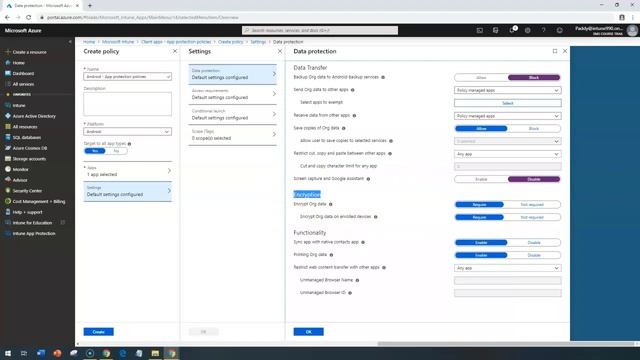This screenshot has width=640, height=360.
Task: Open Cloud Shell icon in Azure header
Action: click(480, 30)
